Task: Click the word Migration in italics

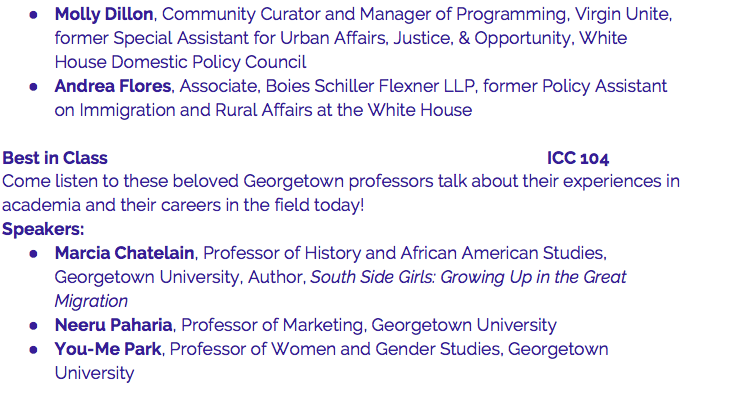Action: [91, 301]
